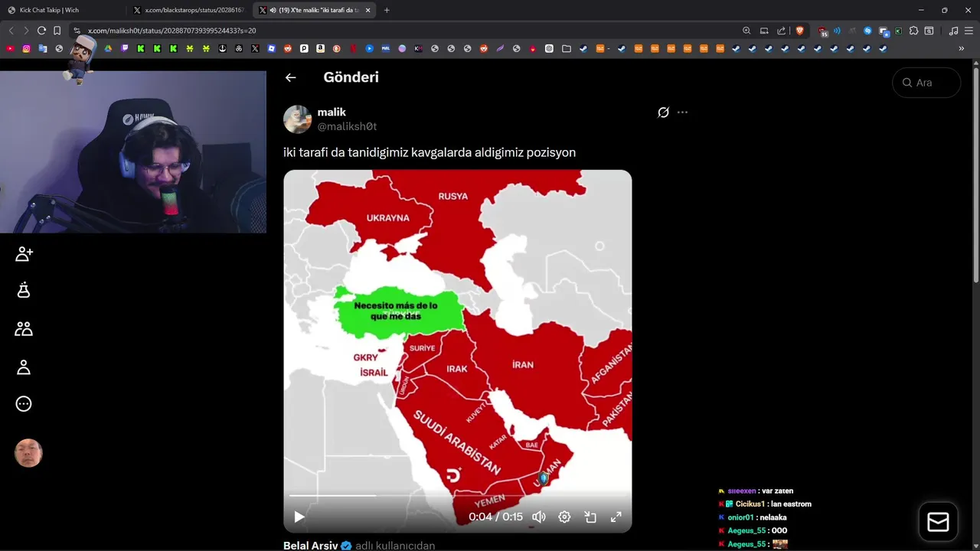Open the extension with the 15 badge
The height and width of the screenshot is (551, 980).
pos(823,31)
